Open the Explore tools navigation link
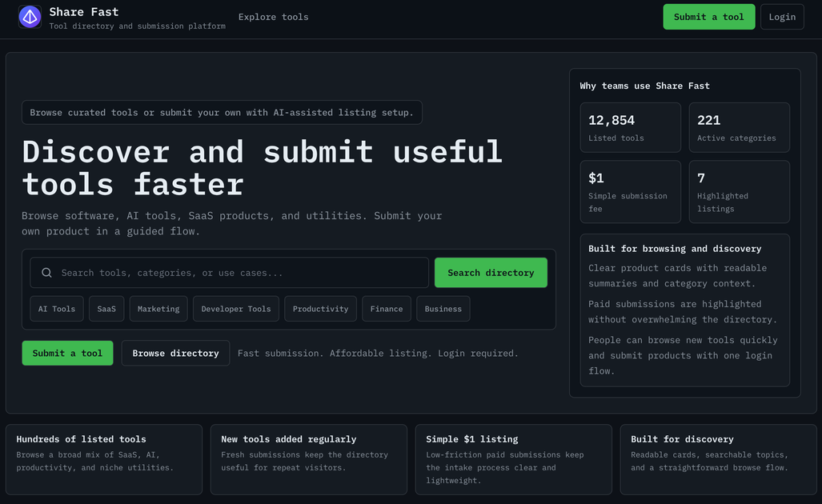This screenshot has height=504, width=822. [x=273, y=17]
